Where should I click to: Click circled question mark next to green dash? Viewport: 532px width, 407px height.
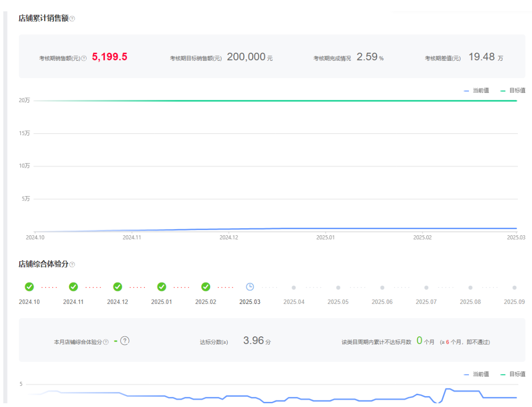tap(125, 341)
